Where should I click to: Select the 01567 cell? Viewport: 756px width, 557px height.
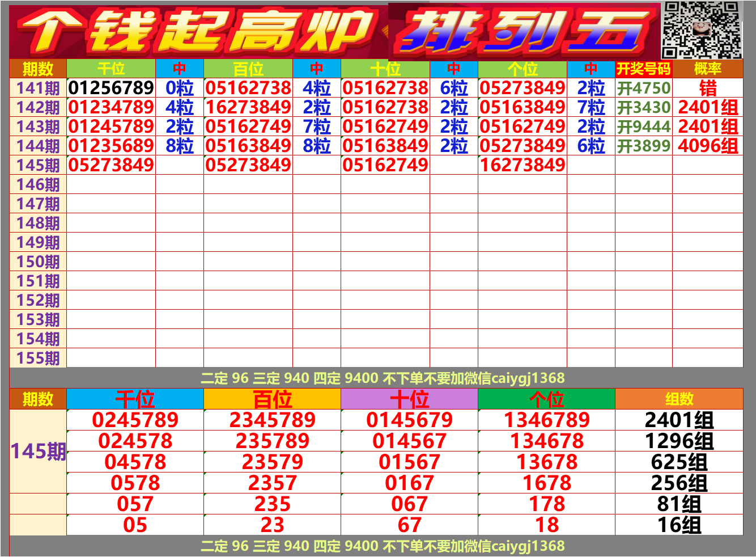click(x=410, y=462)
